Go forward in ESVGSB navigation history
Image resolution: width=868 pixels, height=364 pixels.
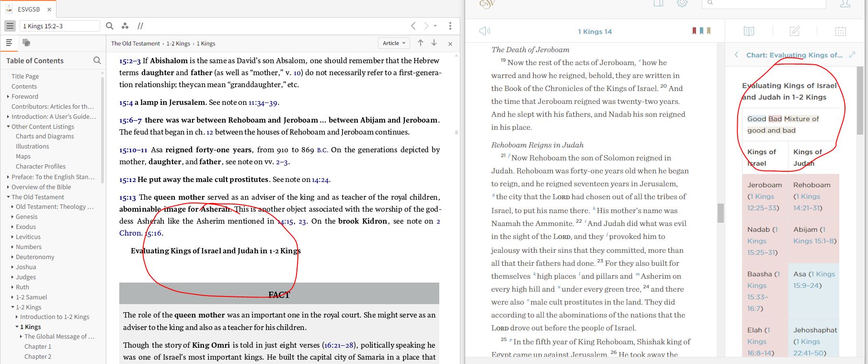point(426,26)
